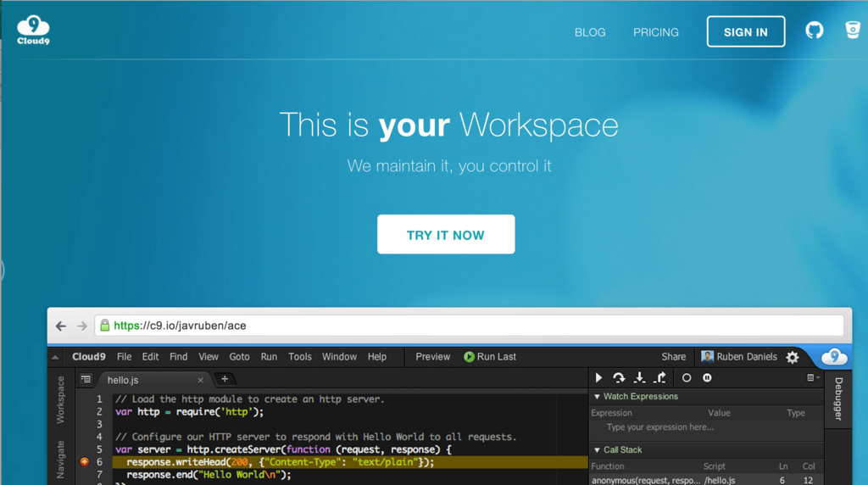Open the Workspace side panel
The width and height of the screenshot is (868, 485).
click(x=60, y=399)
